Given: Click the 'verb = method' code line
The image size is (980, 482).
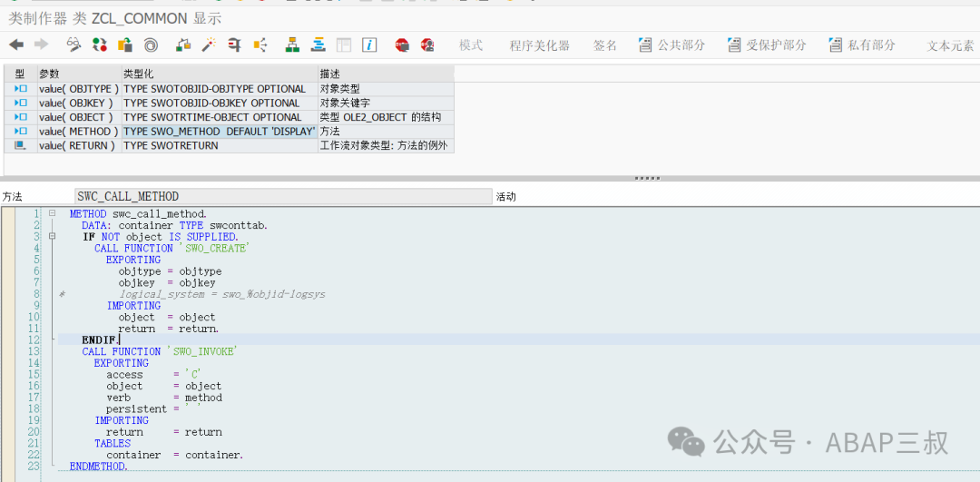Looking at the screenshot, I should [163, 398].
